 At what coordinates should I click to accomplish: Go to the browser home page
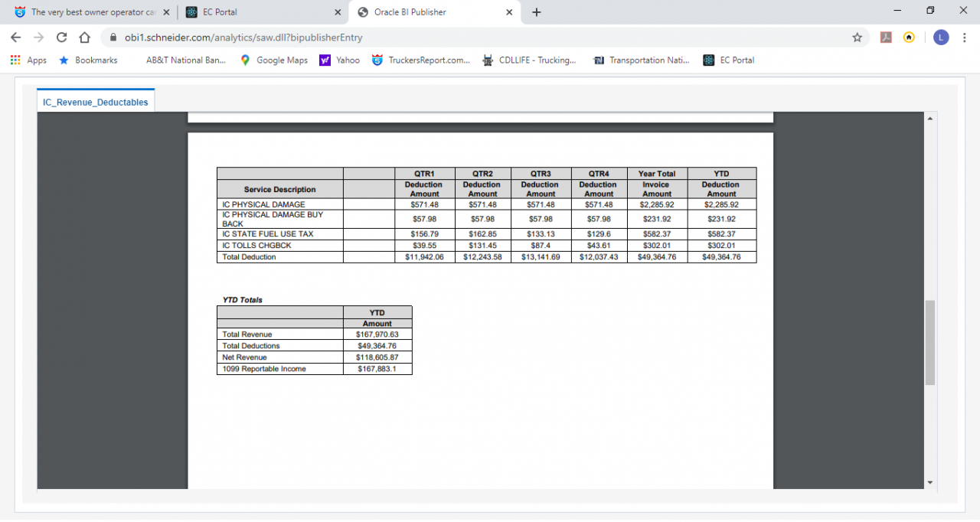tap(84, 38)
